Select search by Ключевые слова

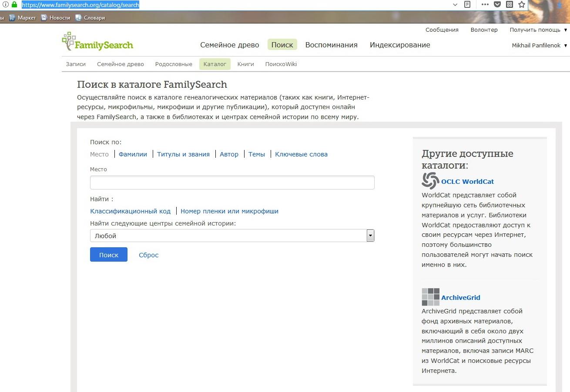tap(301, 154)
